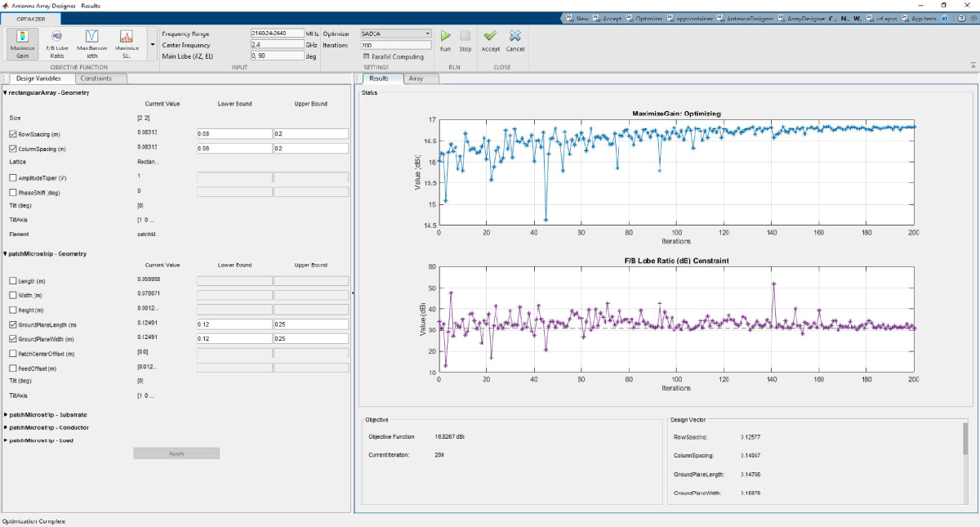Viewport: 980px width, 527px height.
Task: Open the Array results tab
Action: tap(416, 78)
